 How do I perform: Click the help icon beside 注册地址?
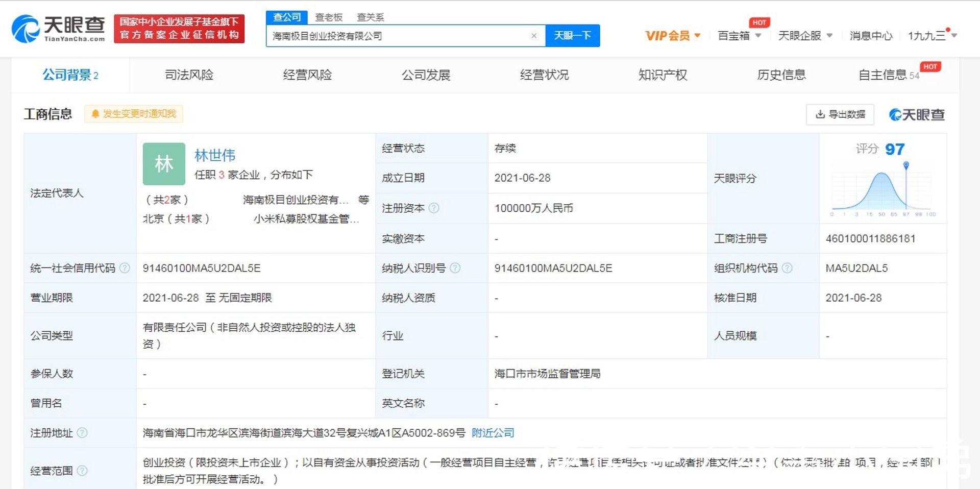[x=82, y=433]
